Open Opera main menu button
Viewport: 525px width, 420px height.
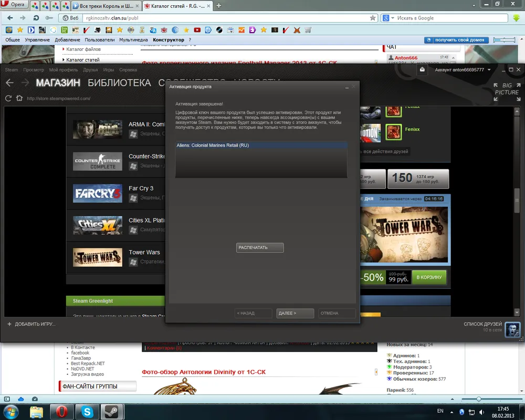14,4
